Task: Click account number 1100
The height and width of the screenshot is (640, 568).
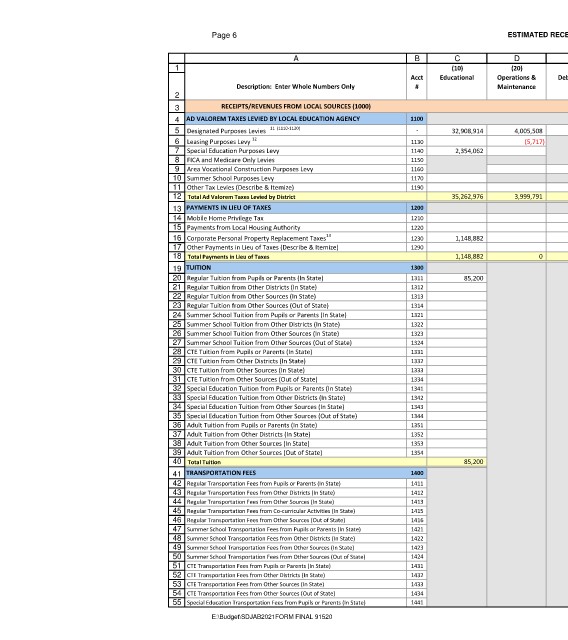Action: 417,119
